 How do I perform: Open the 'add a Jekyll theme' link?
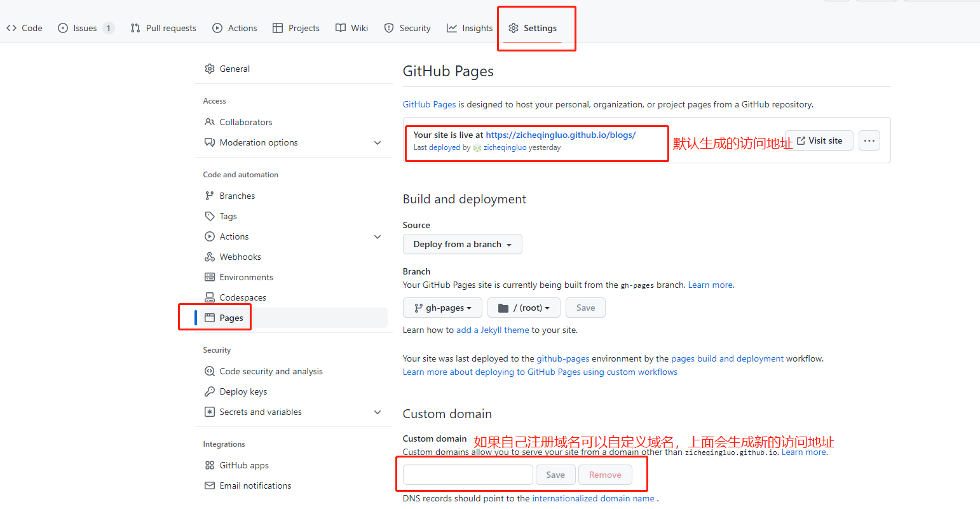pos(493,330)
